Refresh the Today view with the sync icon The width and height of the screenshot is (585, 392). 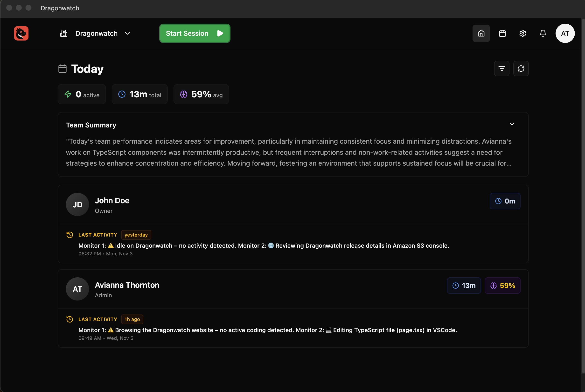click(521, 69)
